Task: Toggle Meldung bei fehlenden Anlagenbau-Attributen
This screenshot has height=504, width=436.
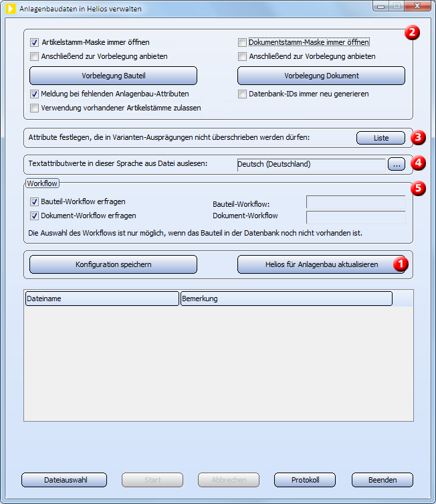Action: (x=34, y=94)
